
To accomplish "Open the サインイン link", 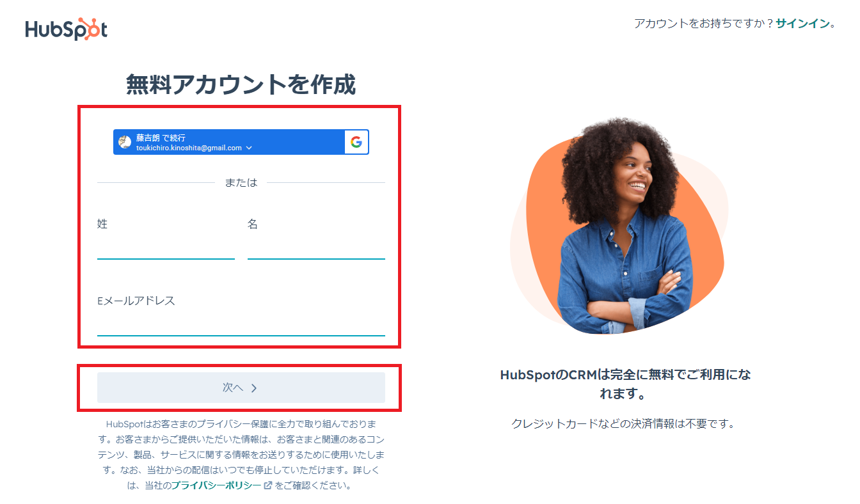I will (x=802, y=24).
